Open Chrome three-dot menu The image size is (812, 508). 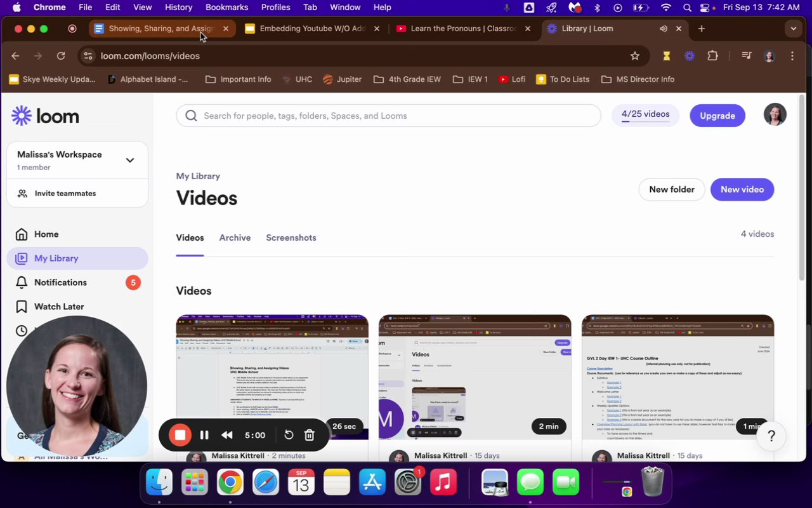click(x=792, y=56)
